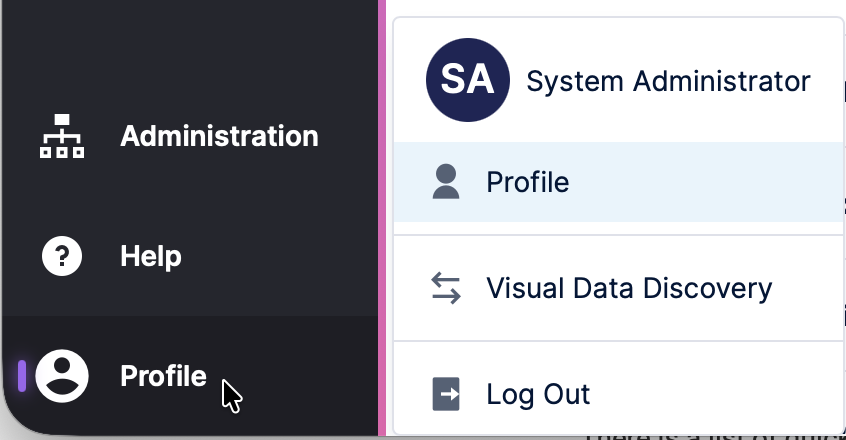This screenshot has height=440, width=846.
Task: Click blank space right of Log Out text
Action: click(x=720, y=394)
